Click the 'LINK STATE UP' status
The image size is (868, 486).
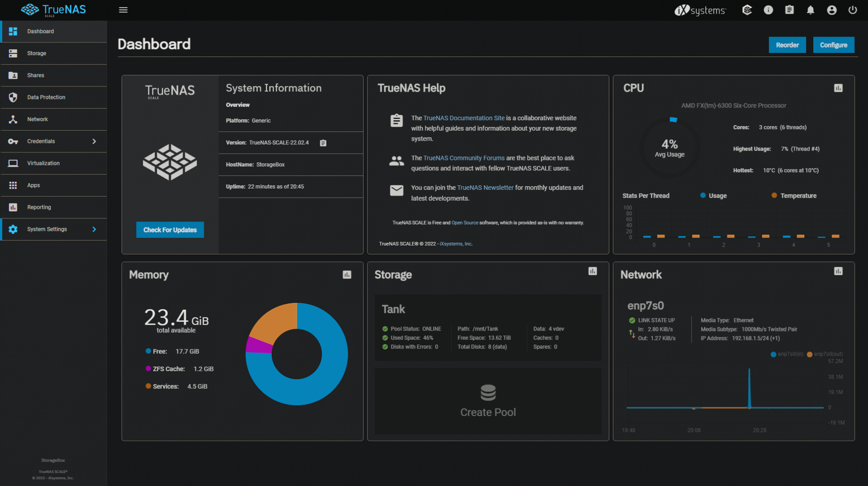[x=652, y=320]
